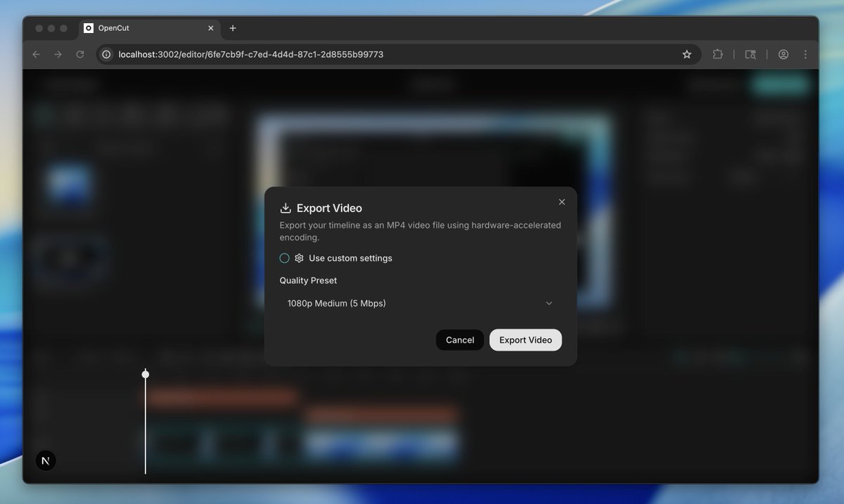Open the browser three-dot menu
Screen dimensions: 844x504
[x=805, y=54]
